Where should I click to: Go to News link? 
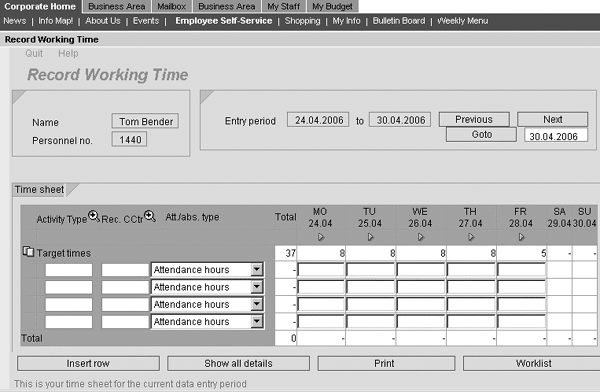coord(15,21)
